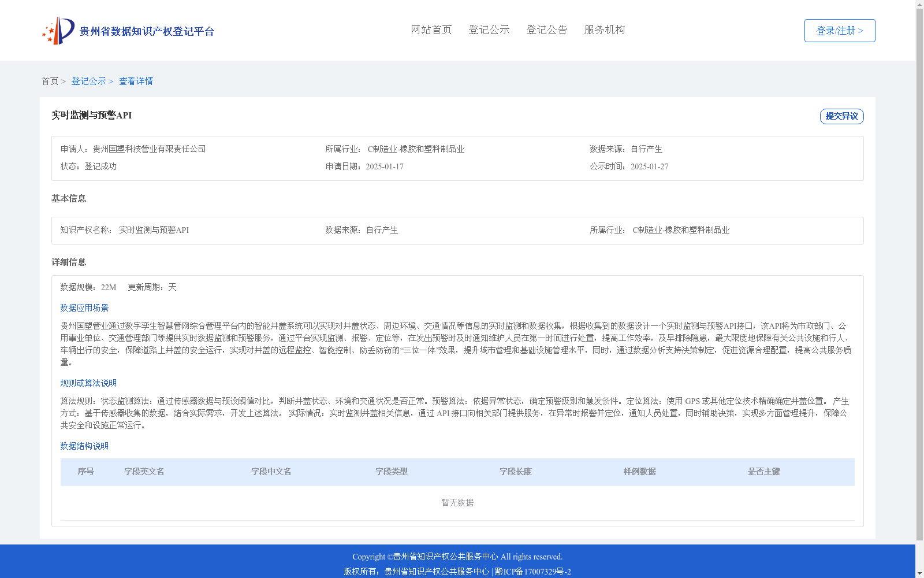
Task: Click the 样例数据 column header
Action: (x=640, y=472)
